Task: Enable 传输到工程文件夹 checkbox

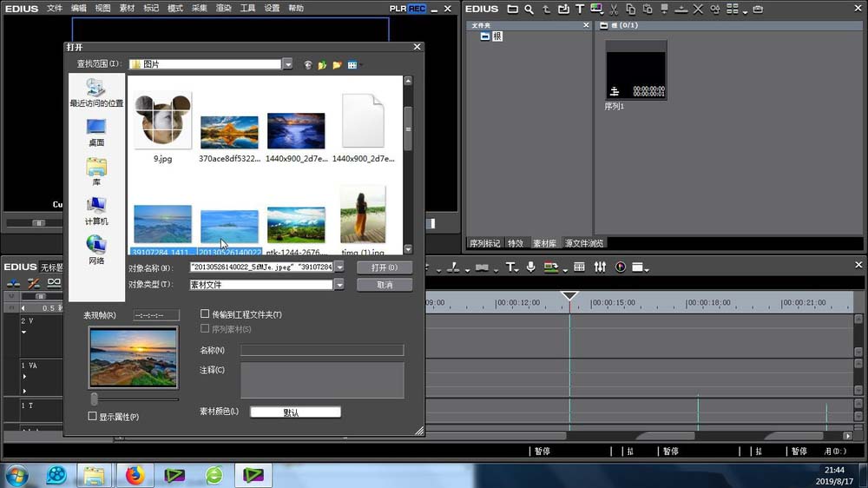Action: (205, 314)
